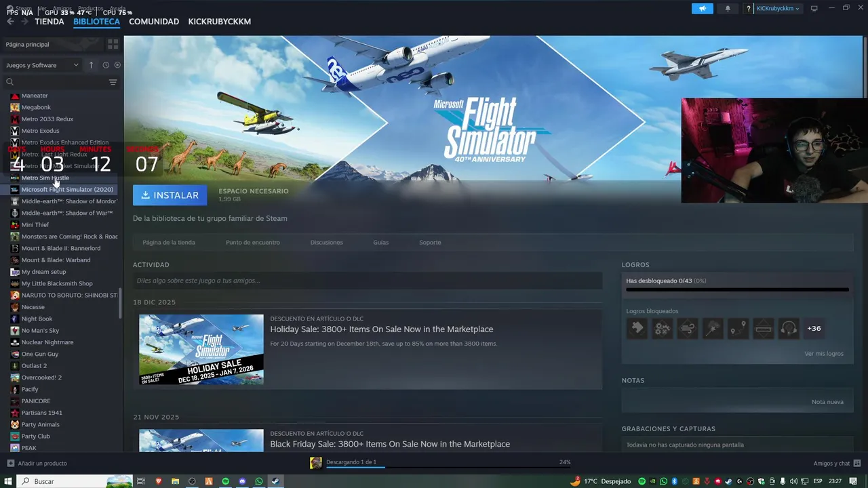Image resolution: width=868 pixels, height=488 pixels.
Task: Open Brave browser from taskbar
Action: pyautogui.click(x=159, y=481)
